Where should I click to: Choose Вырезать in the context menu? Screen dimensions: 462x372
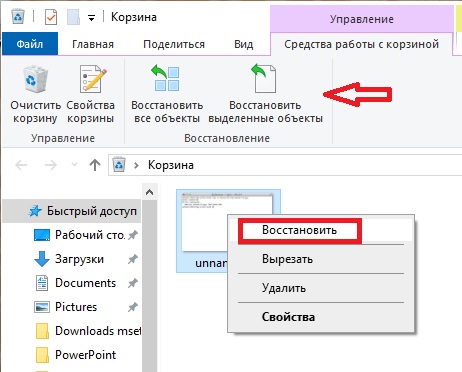tap(320, 259)
